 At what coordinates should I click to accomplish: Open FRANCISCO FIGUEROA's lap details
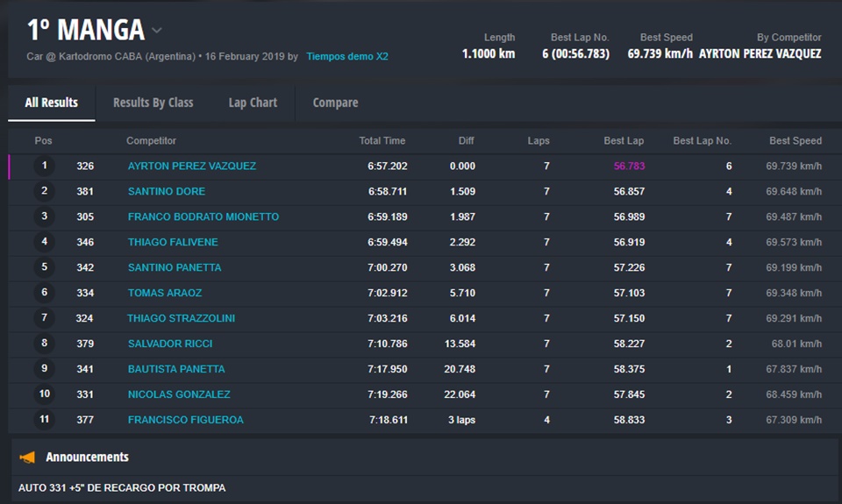click(185, 420)
